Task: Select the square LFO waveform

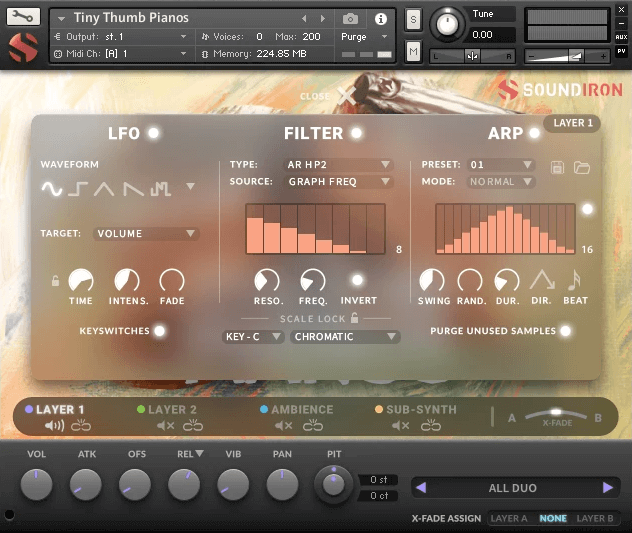Action: point(78,188)
